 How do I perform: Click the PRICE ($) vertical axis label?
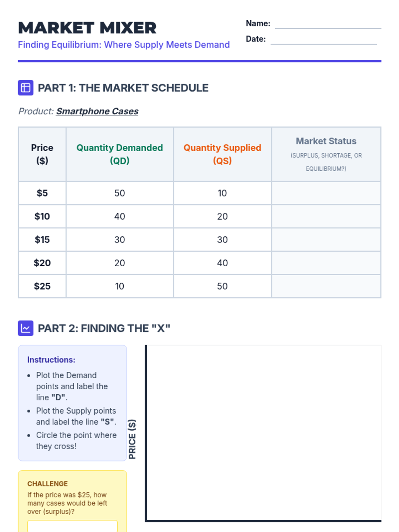[x=132, y=439]
